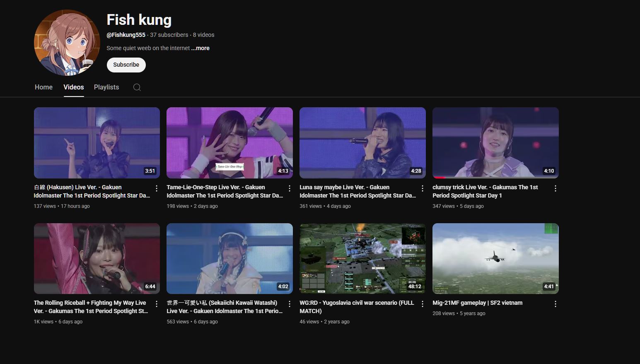Open WG:RD Yugoslavia civil war scenario title

pyautogui.click(x=357, y=307)
